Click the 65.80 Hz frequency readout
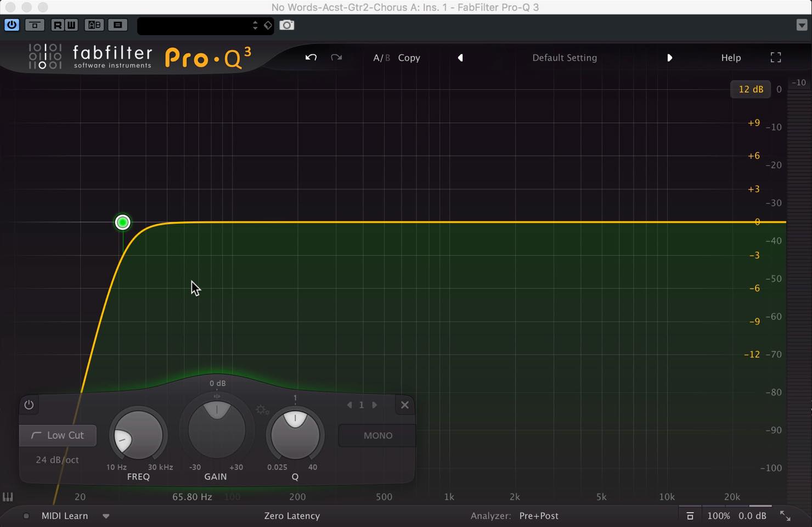Image resolution: width=812 pixels, height=527 pixels. pyautogui.click(x=192, y=497)
